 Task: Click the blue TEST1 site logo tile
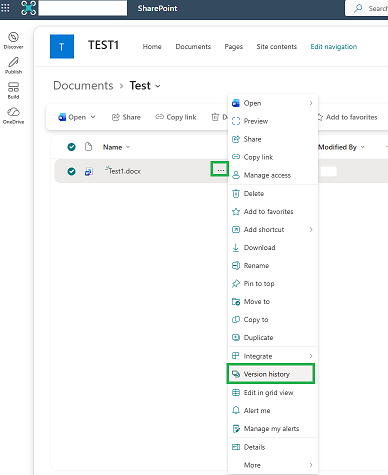pos(62,46)
